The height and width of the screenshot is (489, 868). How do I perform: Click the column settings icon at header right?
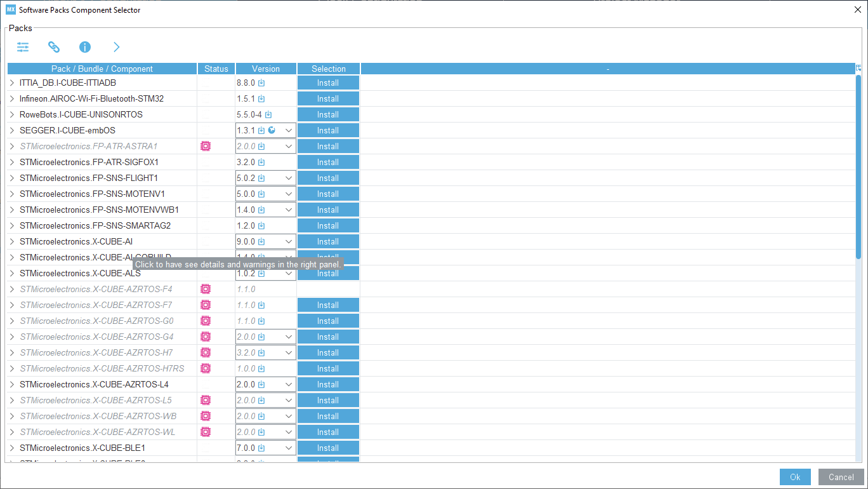coord(858,67)
